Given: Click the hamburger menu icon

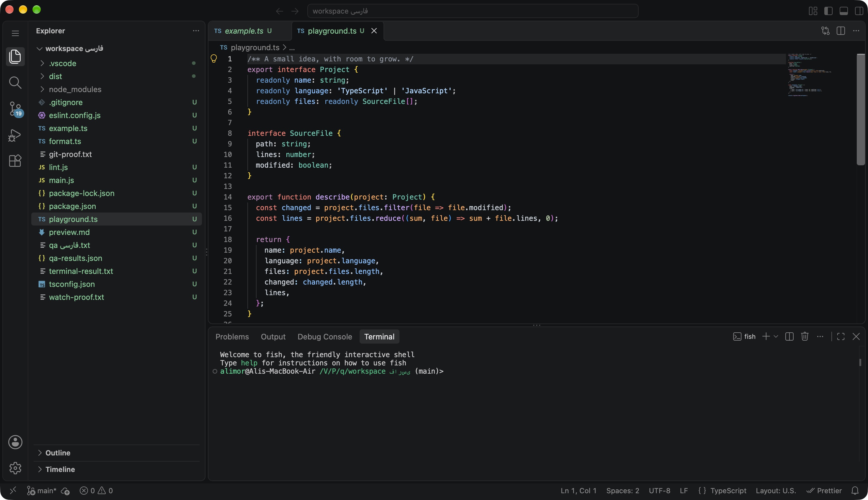Looking at the screenshot, I should pos(15,33).
